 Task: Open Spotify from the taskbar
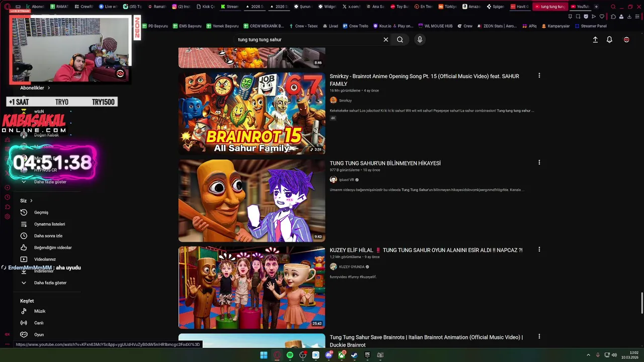click(x=290, y=355)
